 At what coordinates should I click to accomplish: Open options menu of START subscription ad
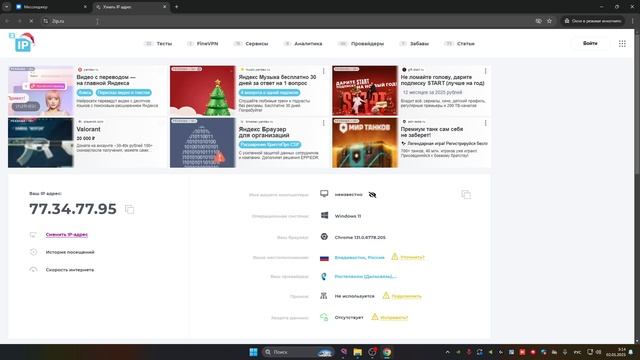pyautogui.click(x=485, y=71)
